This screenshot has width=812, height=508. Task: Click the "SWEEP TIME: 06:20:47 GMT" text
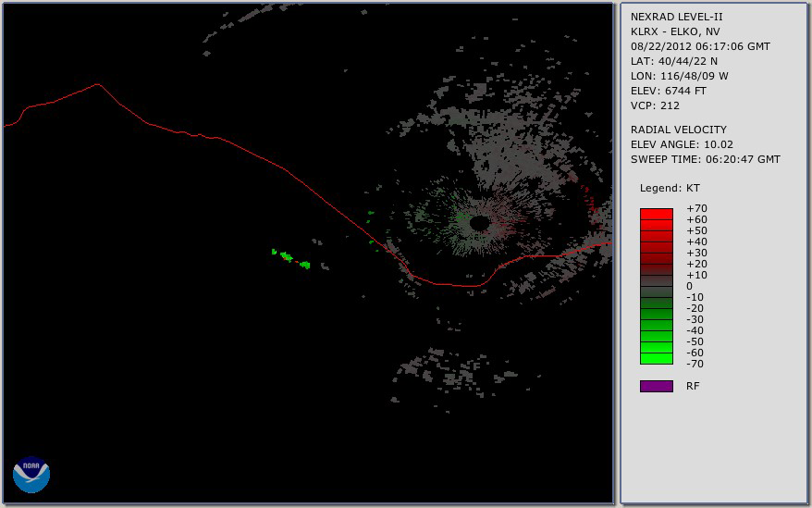pyautogui.click(x=706, y=160)
